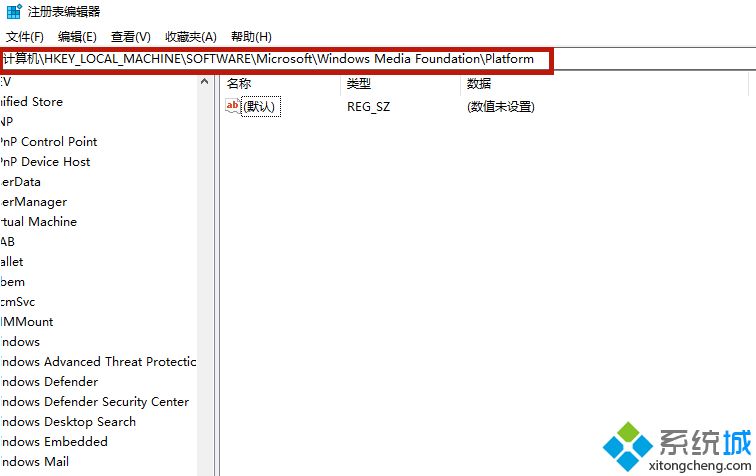The image size is (756, 476).
Task: Select the Wallet tree key
Action: point(12,262)
